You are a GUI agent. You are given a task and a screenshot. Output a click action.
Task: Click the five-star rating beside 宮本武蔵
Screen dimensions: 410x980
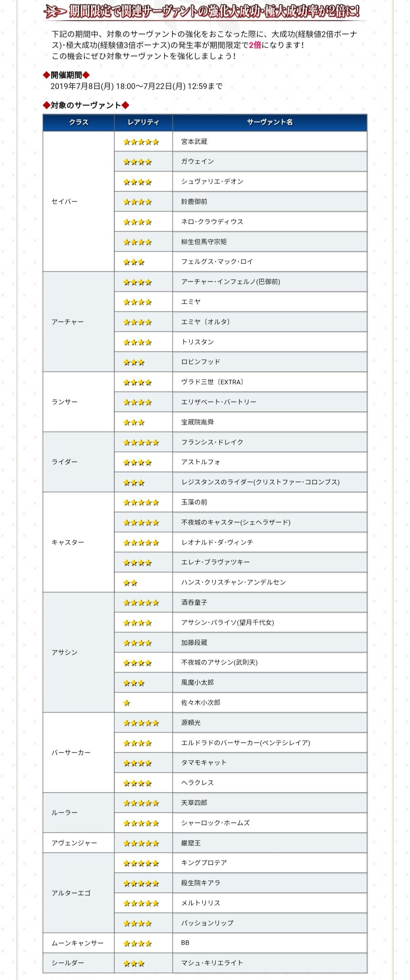click(141, 142)
